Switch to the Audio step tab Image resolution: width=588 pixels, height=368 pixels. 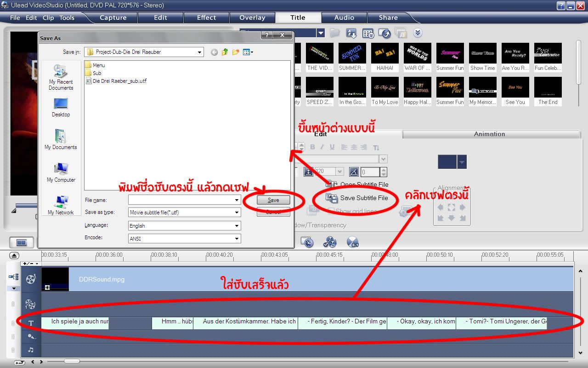(344, 17)
